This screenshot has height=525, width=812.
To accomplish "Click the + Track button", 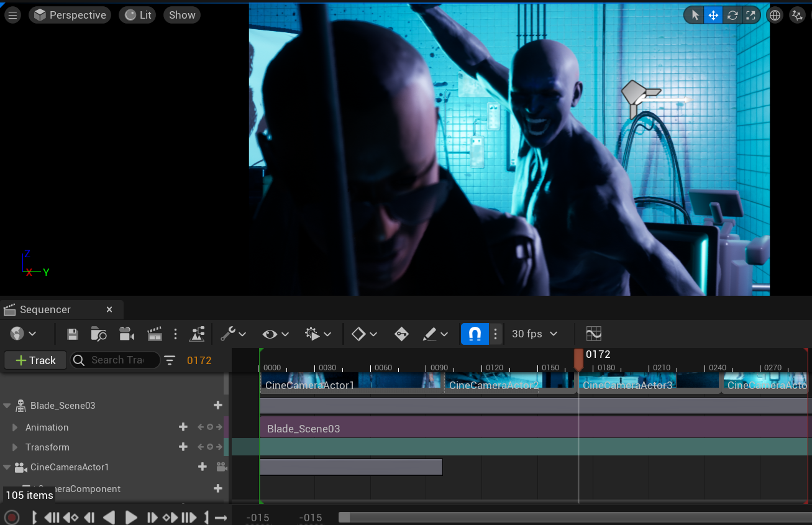I will point(35,360).
